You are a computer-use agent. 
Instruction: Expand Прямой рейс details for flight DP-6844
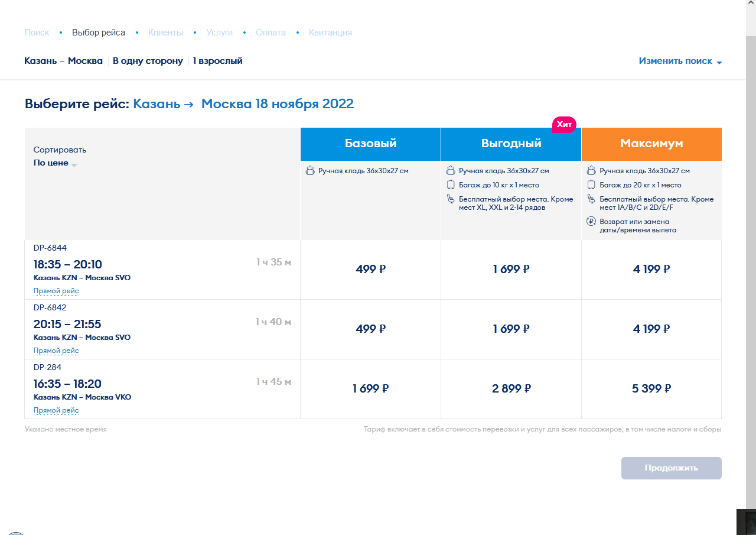[56, 291]
